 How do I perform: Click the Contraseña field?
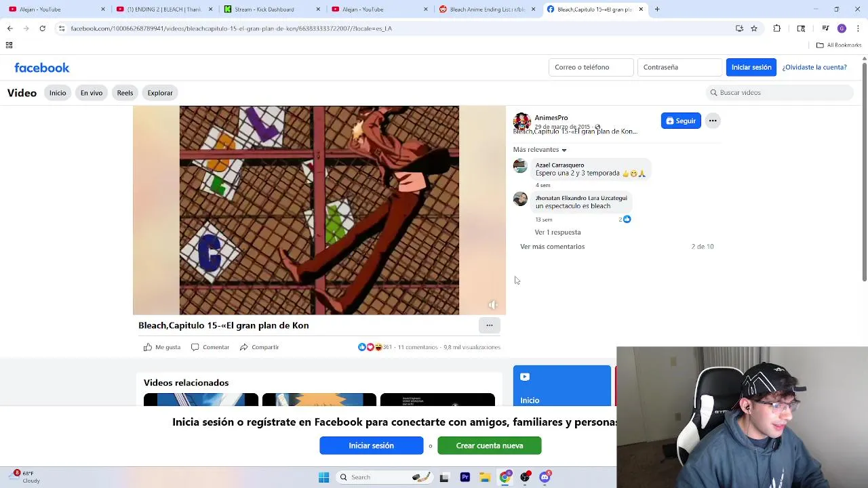(x=679, y=67)
